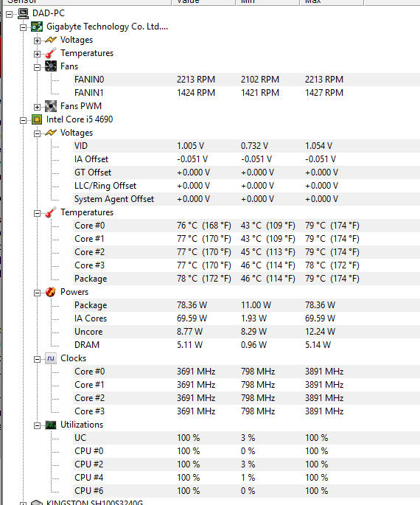Click the Intel Core i5 4690 CPU icon
This screenshot has width=420, height=505.
(37, 119)
